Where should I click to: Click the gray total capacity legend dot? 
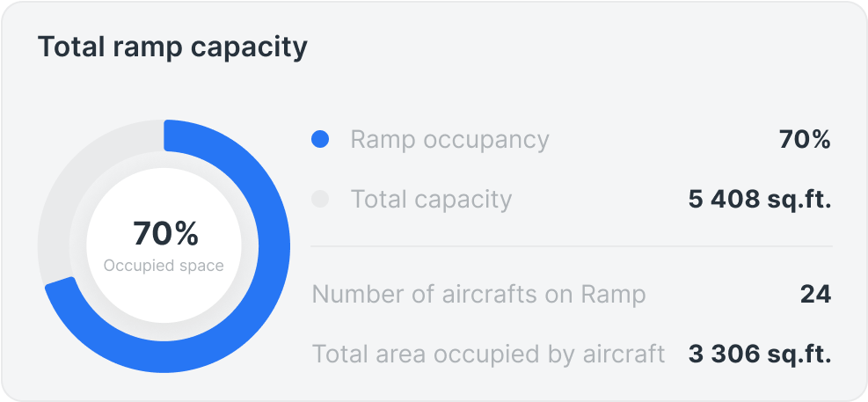[x=320, y=199]
